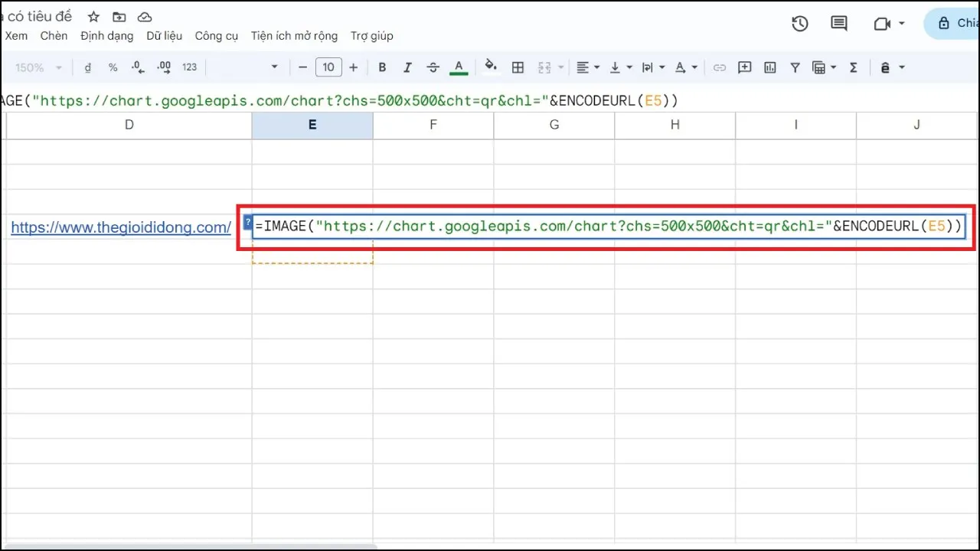The height and width of the screenshot is (551, 980).
Task: Click the merge cells icon
Action: [544, 67]
